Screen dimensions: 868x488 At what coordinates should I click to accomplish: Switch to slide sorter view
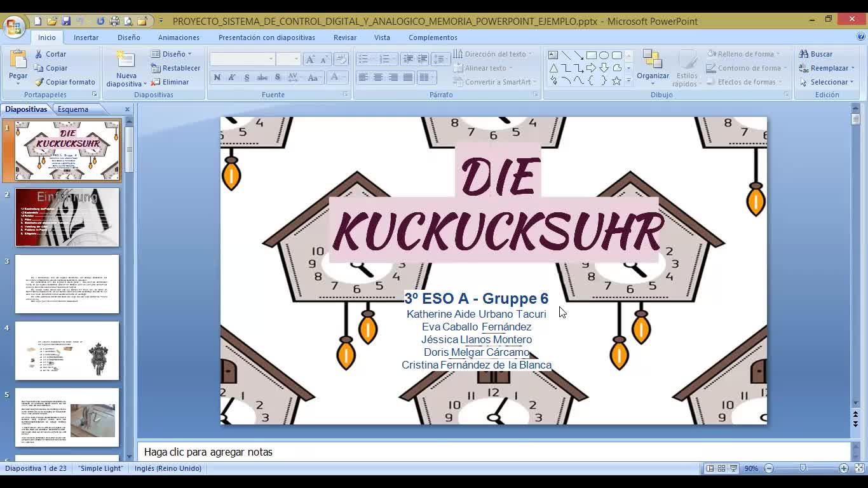click(x=721, y=468)
